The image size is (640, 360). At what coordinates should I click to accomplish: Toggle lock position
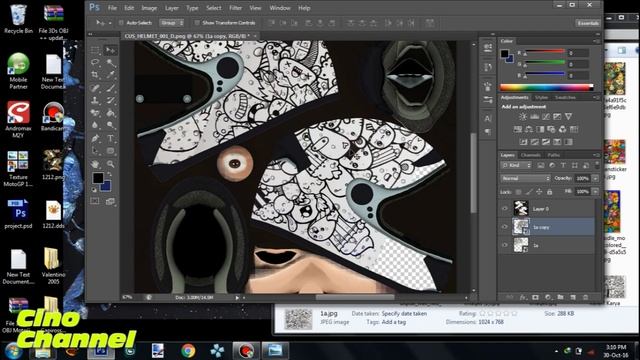(539, 192)
